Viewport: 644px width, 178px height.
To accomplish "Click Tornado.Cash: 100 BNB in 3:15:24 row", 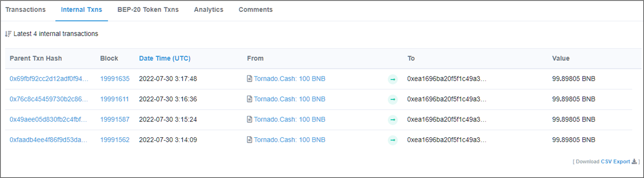I will pyautogui.click(x=289, y=120).
